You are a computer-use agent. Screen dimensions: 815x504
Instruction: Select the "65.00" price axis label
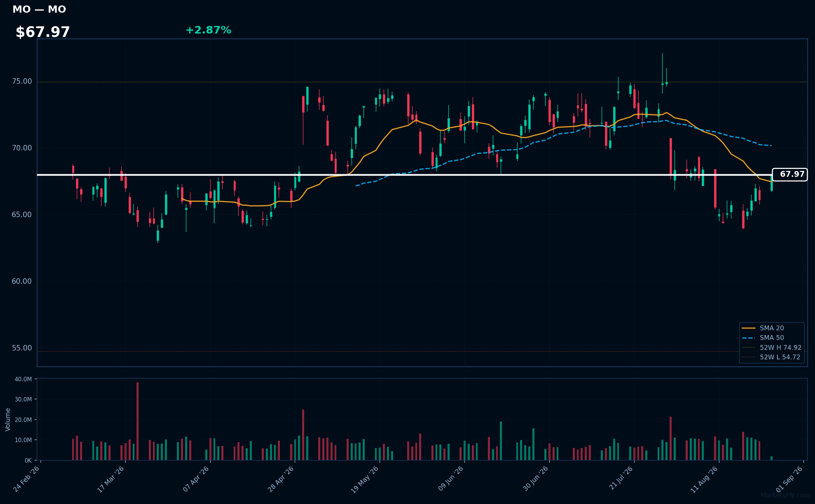point(22,215)
